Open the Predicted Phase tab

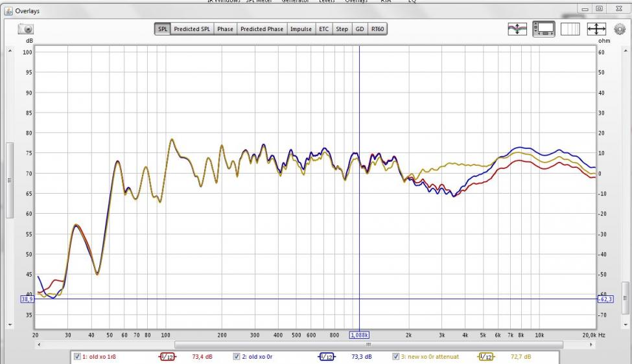(x=262, y=29)
